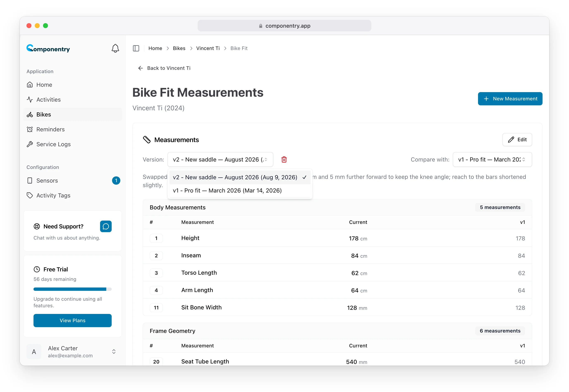Click the Componentry logo
Screen dimensions: 569x392
click(48, 48)
